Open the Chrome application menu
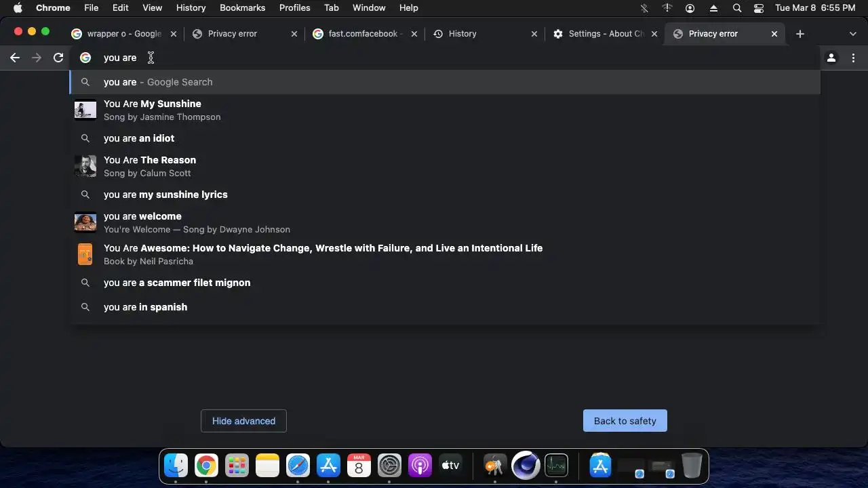868x488 pixels. click(x=53, y=8)
